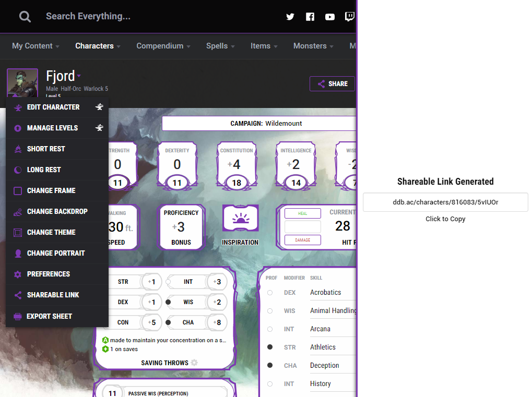Click the Intelligence ability score box
The image size is (532, 397).
pos(296,165)
